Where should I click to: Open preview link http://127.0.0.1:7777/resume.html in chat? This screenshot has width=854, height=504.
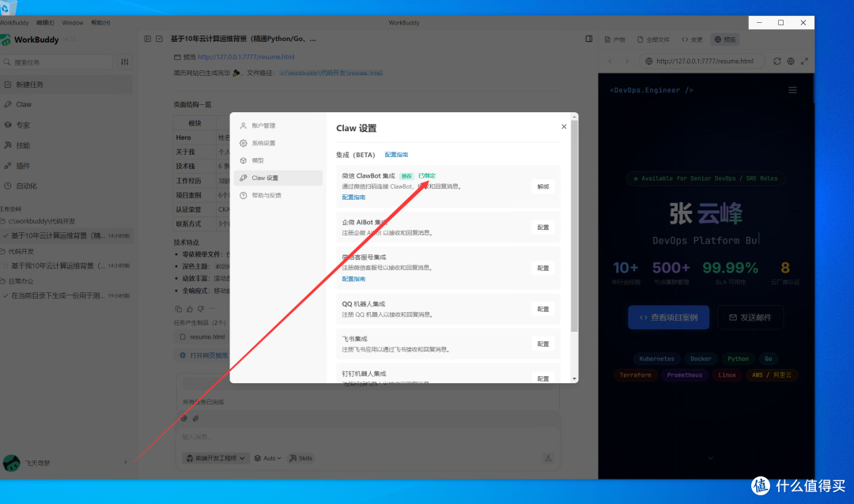246,57
